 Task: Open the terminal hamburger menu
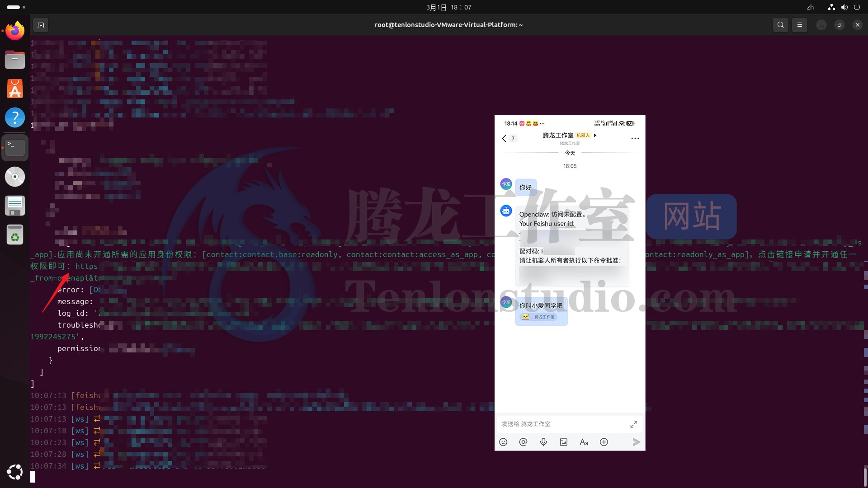tap(799, 25)
